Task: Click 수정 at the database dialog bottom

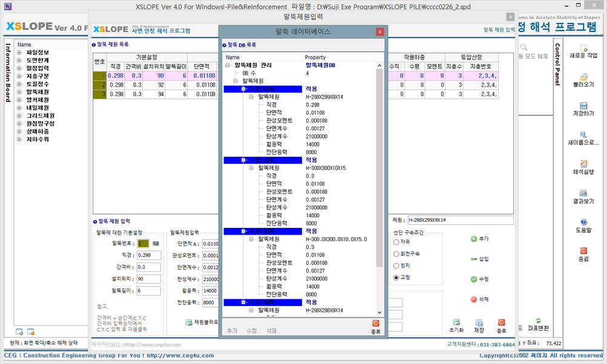Action: coord(252,331)
